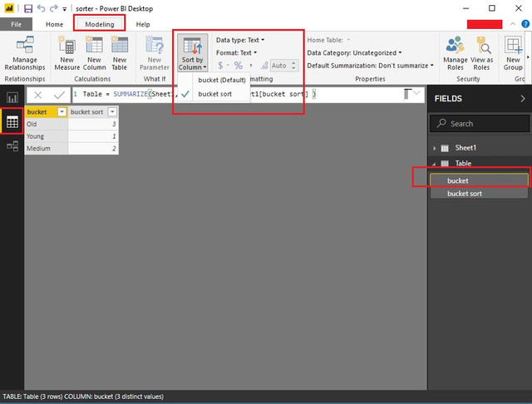This screenshot has width=532, height=404.
Task: Create a New Measure
Action: [x=66, y=53]
